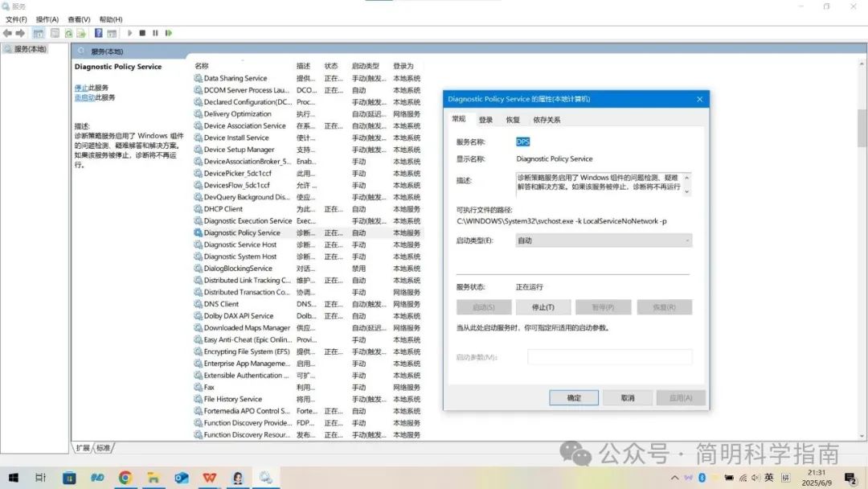Go back with the toolbar Back arrow
Image resolution: width=868 pixels, height=489 pixels.
(x=7, y=33)
